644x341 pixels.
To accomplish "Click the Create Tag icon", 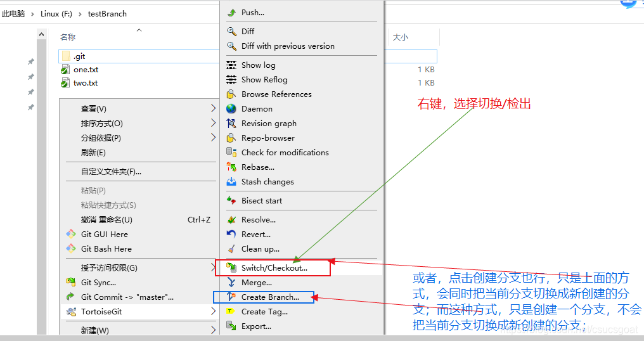I will point(231,311).
